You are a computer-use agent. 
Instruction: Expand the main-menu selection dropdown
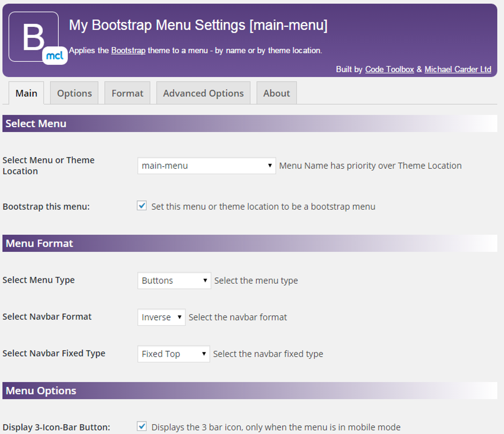(207, 166)
